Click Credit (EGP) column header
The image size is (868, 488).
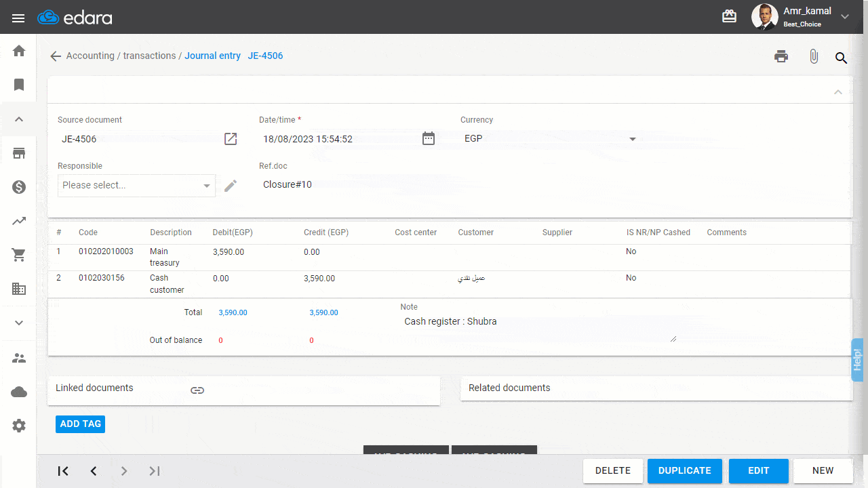coord(326,232)
